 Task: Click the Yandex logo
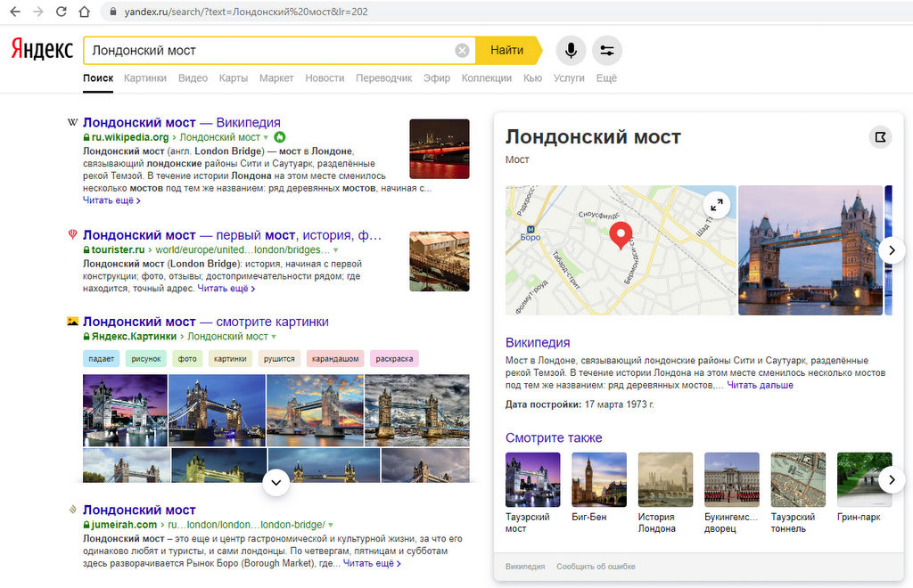pyautogui.click(x=42, y=50)
